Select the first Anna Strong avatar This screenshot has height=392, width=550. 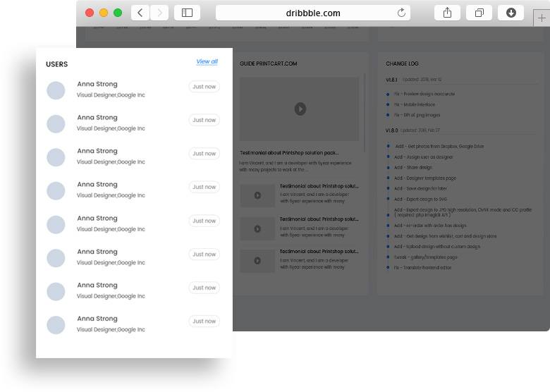(56, 90)
